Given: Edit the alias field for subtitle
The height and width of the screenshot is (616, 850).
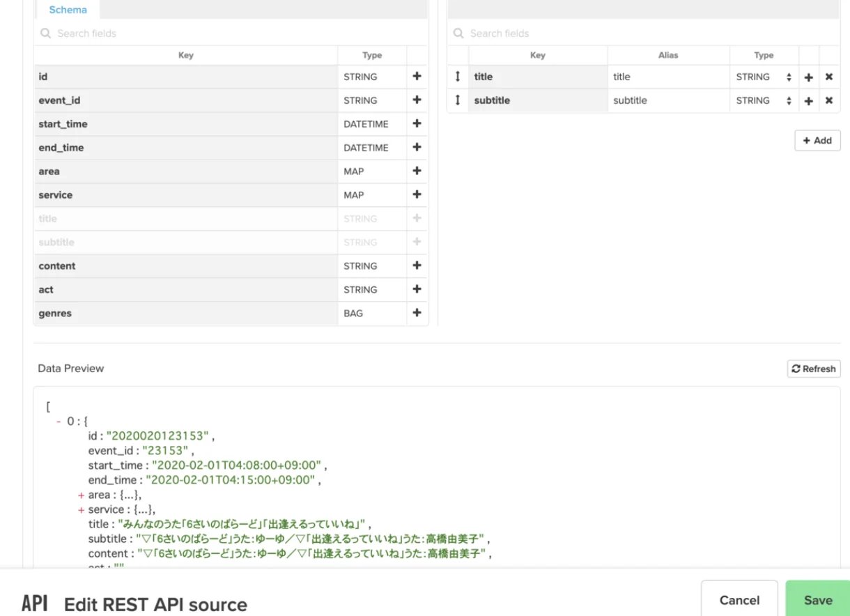Looking at the screenshot, I should point(668,101).
